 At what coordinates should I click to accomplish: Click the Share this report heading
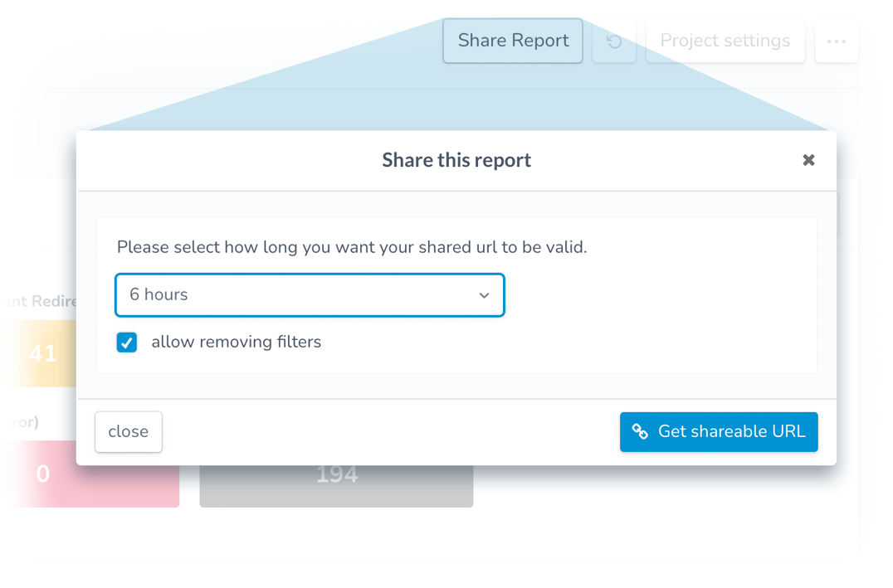pos(456,160)
